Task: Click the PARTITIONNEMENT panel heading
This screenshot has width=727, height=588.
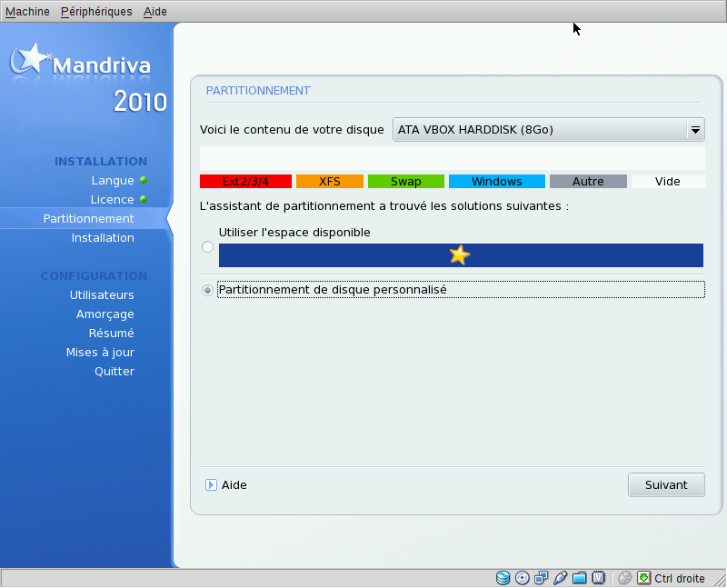Action: 258,91
